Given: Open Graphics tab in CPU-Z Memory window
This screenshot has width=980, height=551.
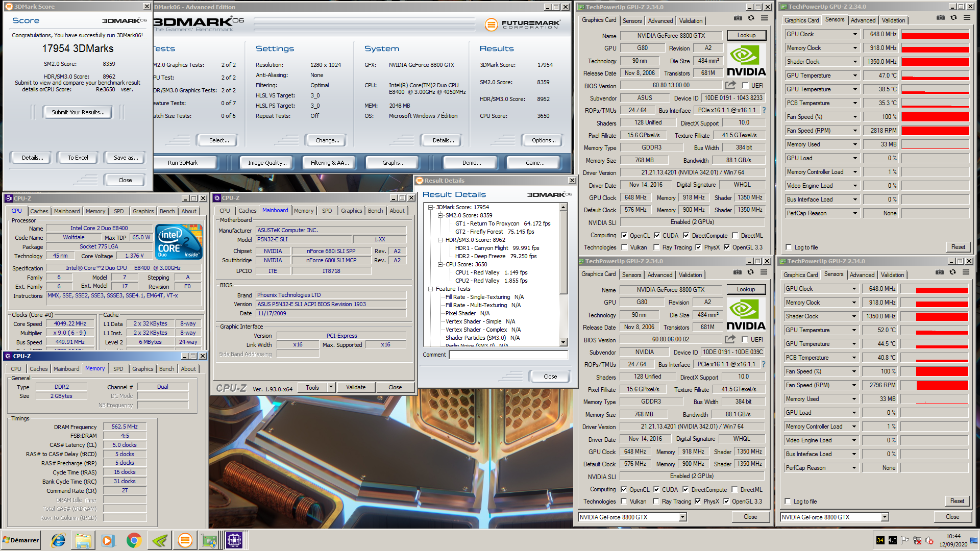Looking at the screenshot, I should click(143, 369).
